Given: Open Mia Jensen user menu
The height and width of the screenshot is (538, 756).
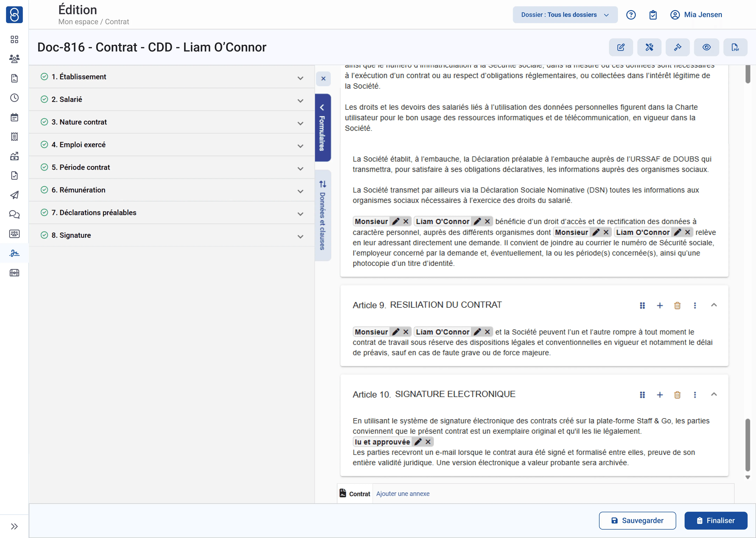Looking at the screenshot, I should click(696, 15).
